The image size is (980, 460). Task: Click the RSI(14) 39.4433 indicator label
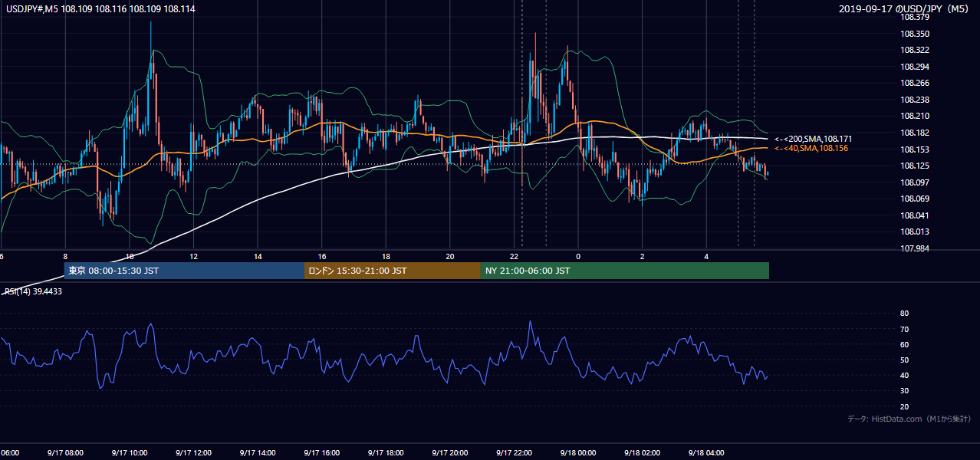[33, 291]
